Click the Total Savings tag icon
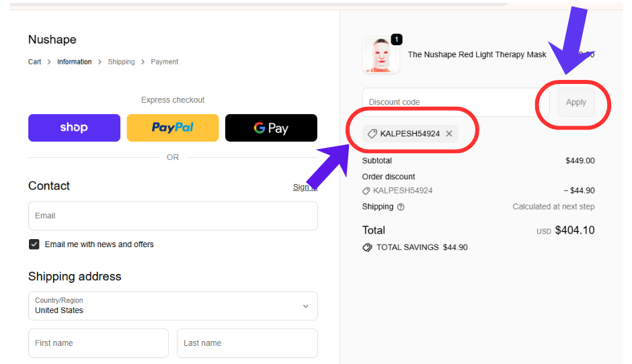Viewport: 632px width, 364px height. [x=367, y=247]
